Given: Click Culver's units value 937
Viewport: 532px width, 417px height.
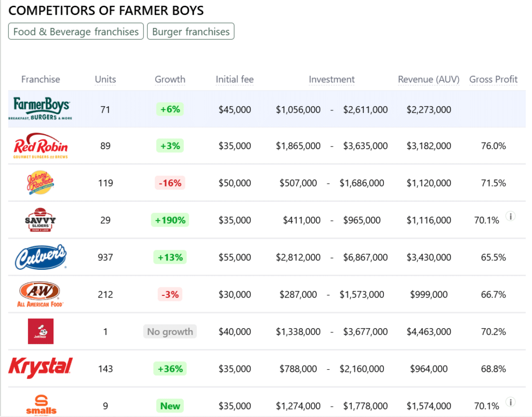Looking at the screenshot, I should tap(105, 257).
